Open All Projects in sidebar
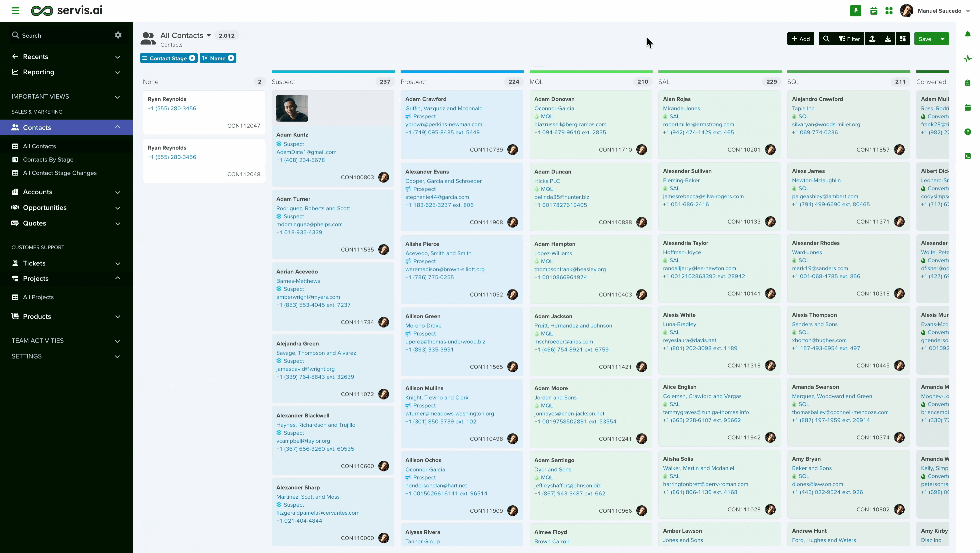 [38, 297]
